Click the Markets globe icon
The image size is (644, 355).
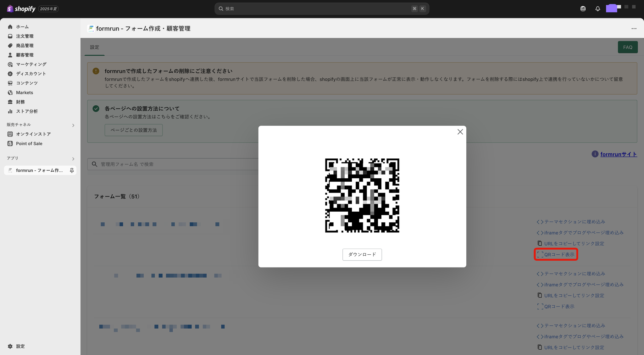click(x=10, y=92)
